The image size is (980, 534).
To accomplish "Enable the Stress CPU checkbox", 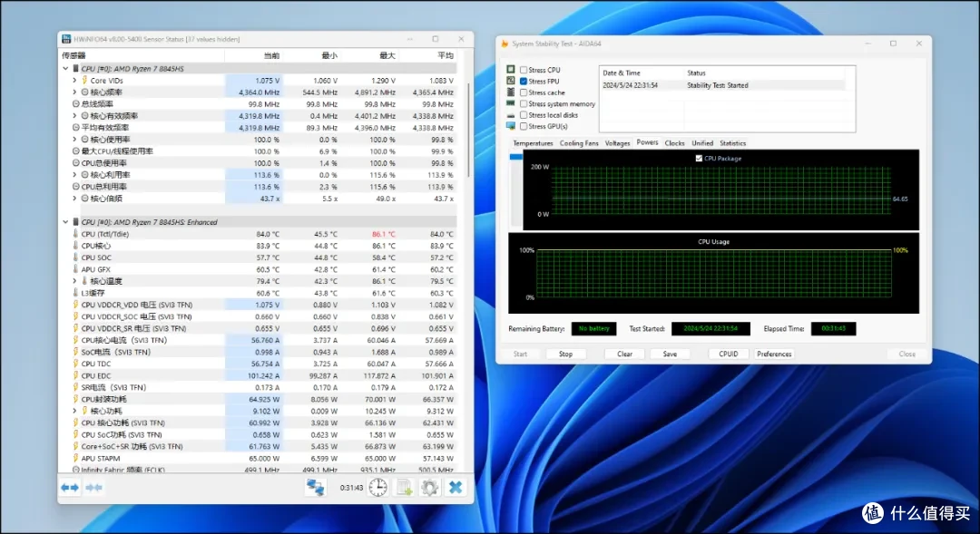I will pyautogui.click(x=524, y=70).
